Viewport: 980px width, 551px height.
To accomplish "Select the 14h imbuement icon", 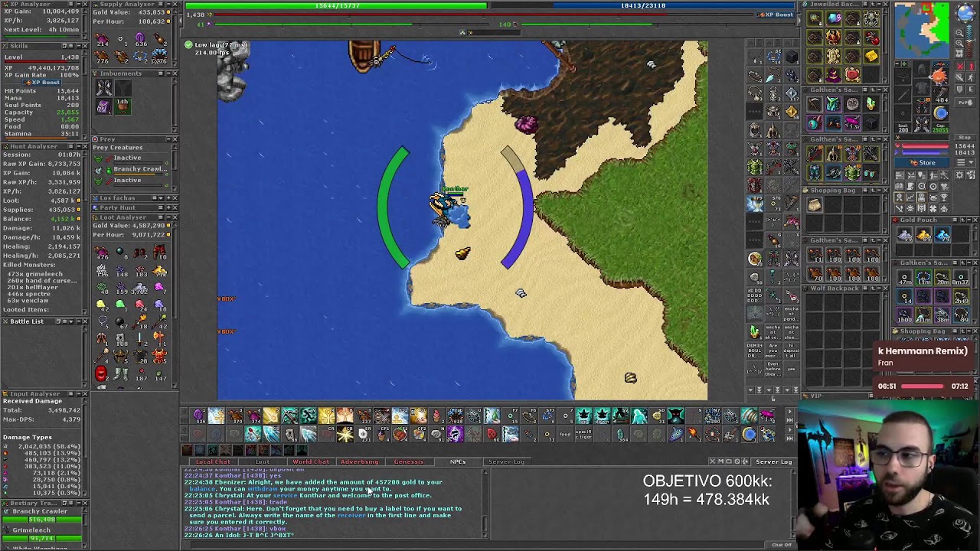I will click(122, 105).
